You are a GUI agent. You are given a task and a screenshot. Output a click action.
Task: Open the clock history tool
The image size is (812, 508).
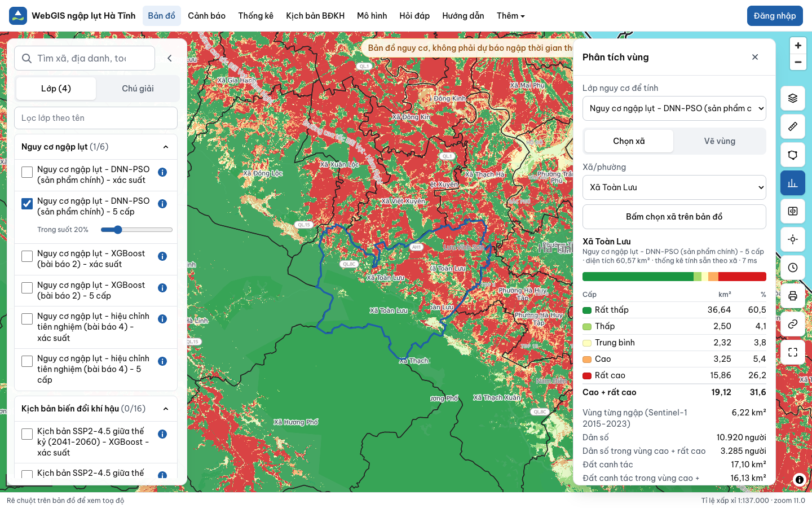[x=793, y=268]
